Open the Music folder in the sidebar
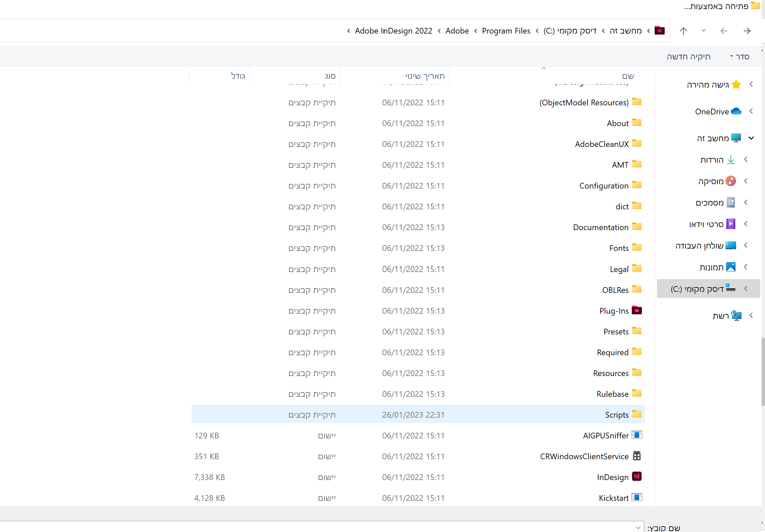The height and width of the screenshot is (532, 765). (711, 181)
